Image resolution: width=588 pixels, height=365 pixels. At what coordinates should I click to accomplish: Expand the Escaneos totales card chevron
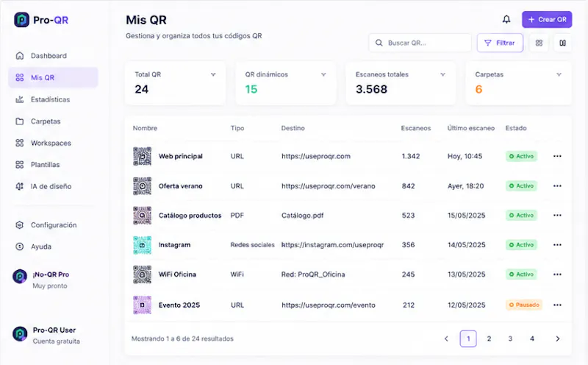(443, 74)
